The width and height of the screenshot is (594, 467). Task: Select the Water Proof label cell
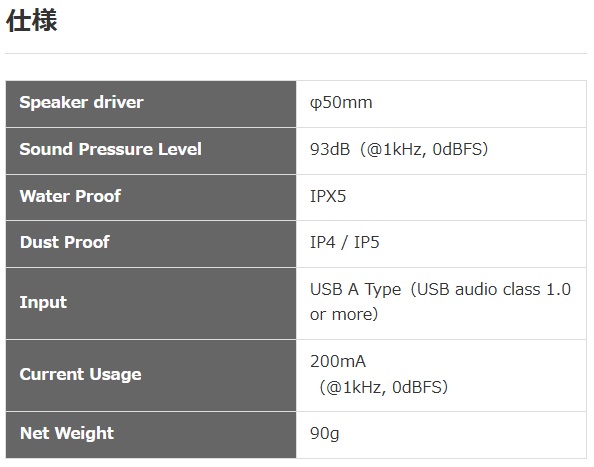(151, 197)
